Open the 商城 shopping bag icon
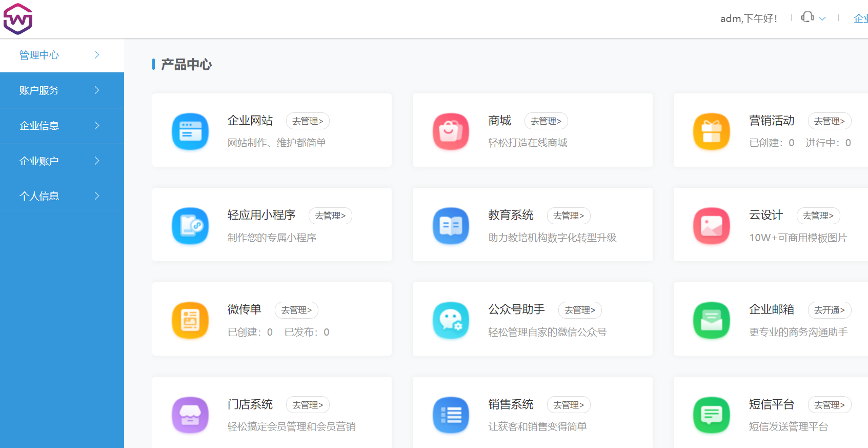868x448 pixels. click(x=451, y=131)
